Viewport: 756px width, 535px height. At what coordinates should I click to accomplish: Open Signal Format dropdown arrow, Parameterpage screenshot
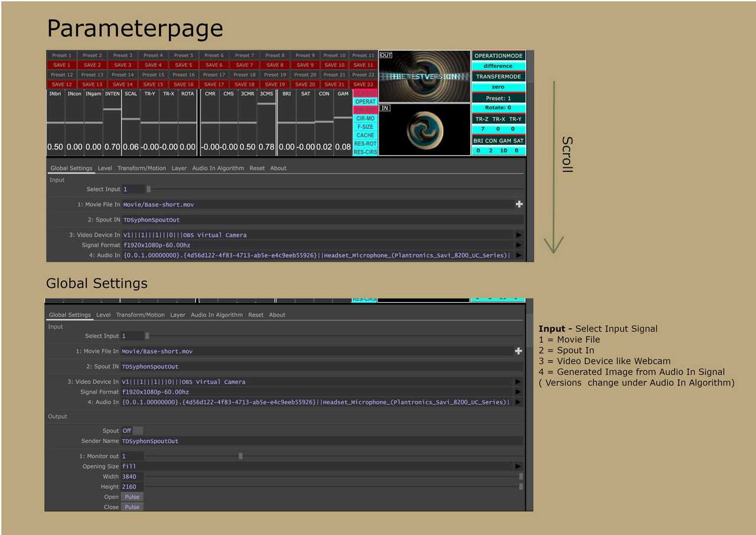tap(519, 245)
